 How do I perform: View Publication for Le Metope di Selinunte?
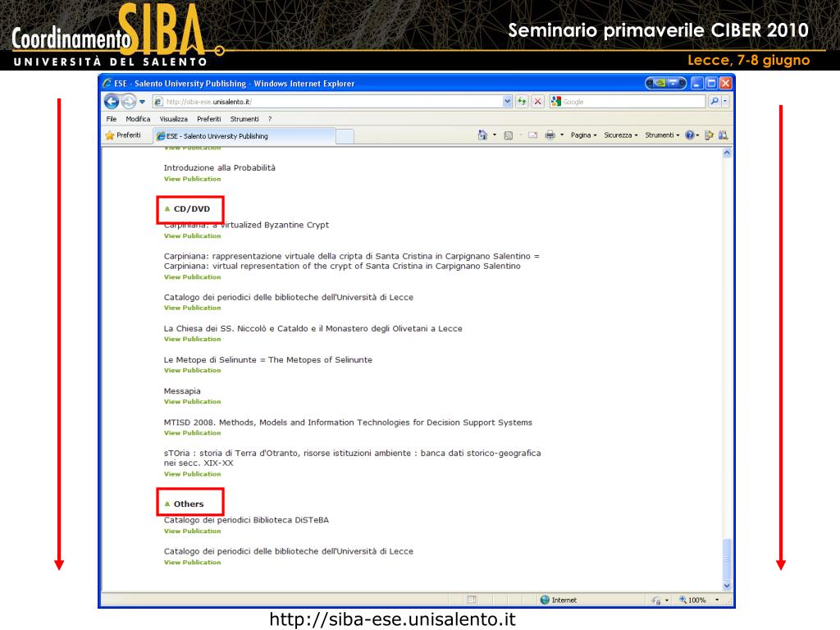click(x=192, y=370)
